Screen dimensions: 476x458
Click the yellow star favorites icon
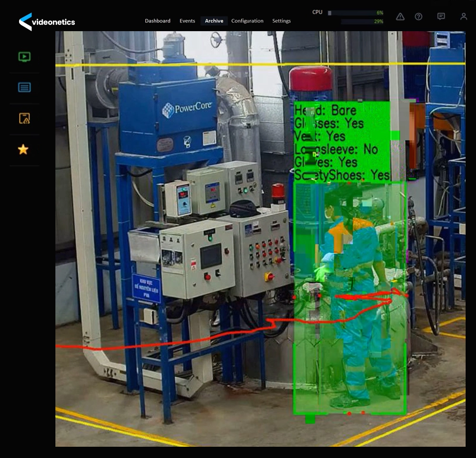click(23, 150)
